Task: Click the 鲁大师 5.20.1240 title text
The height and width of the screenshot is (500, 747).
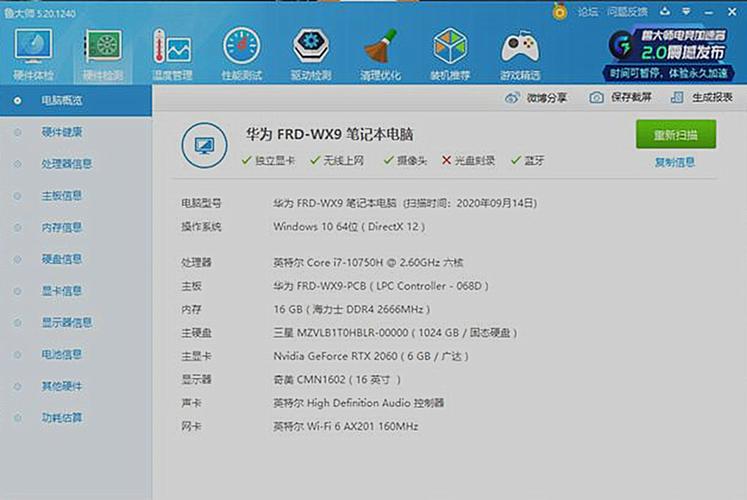Action: point(40,13)
